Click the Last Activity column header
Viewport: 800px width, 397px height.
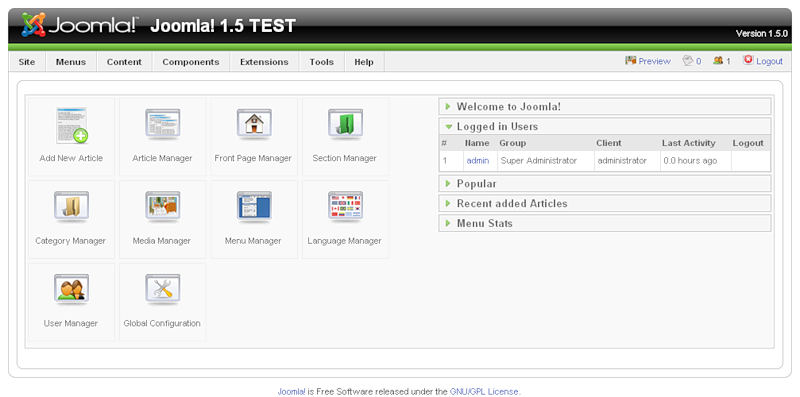tap(688, 143)
